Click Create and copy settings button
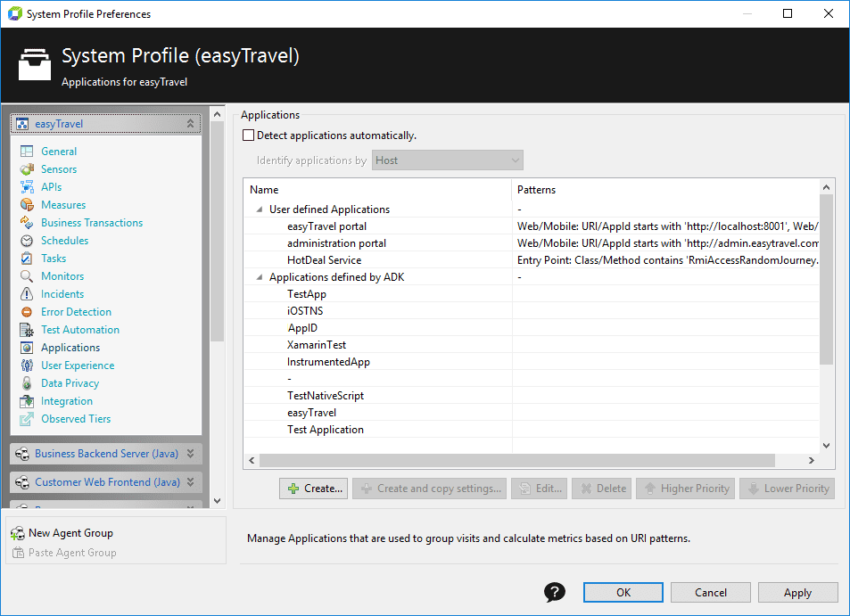 (429, 489)
